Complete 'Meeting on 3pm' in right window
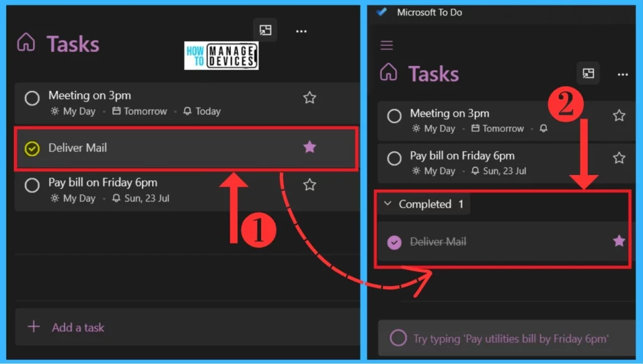 coord(394,116)
